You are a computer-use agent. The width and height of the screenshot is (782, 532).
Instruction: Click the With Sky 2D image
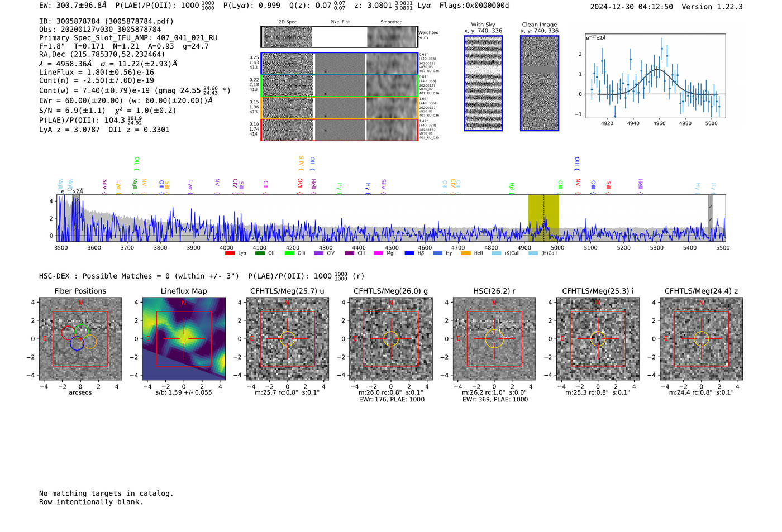click(483, 83)
